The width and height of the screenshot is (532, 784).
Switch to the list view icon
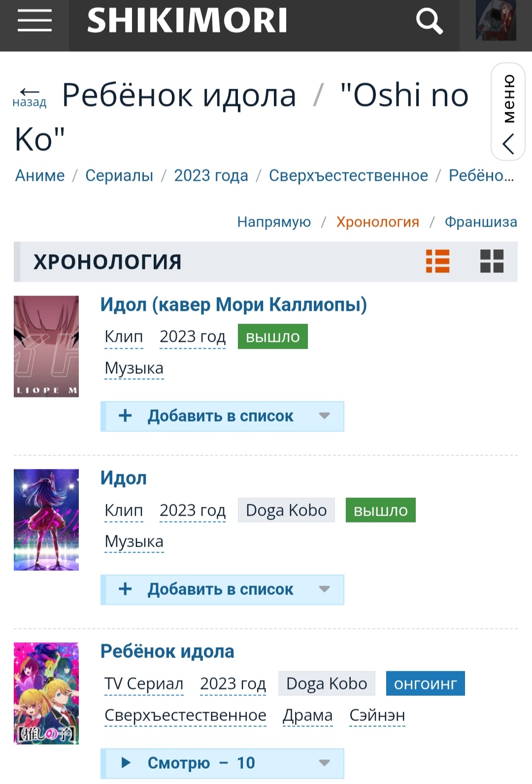(x=438, y=261)
